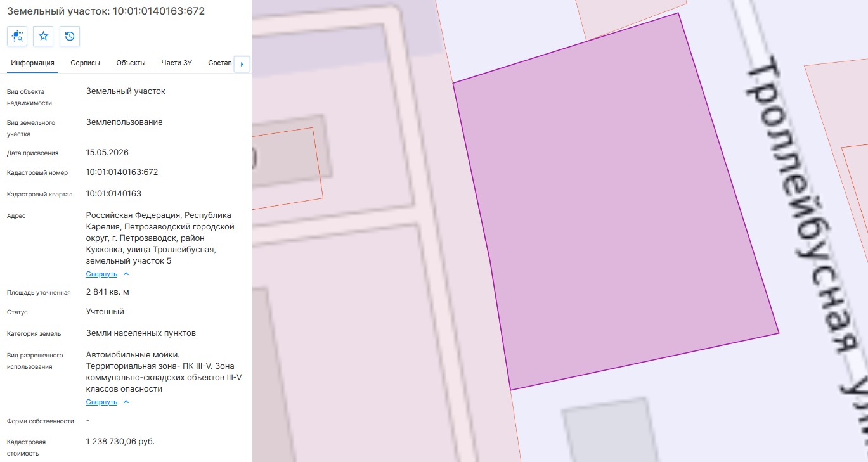Select the highlighted purple land parcel on map

point(615,203)
